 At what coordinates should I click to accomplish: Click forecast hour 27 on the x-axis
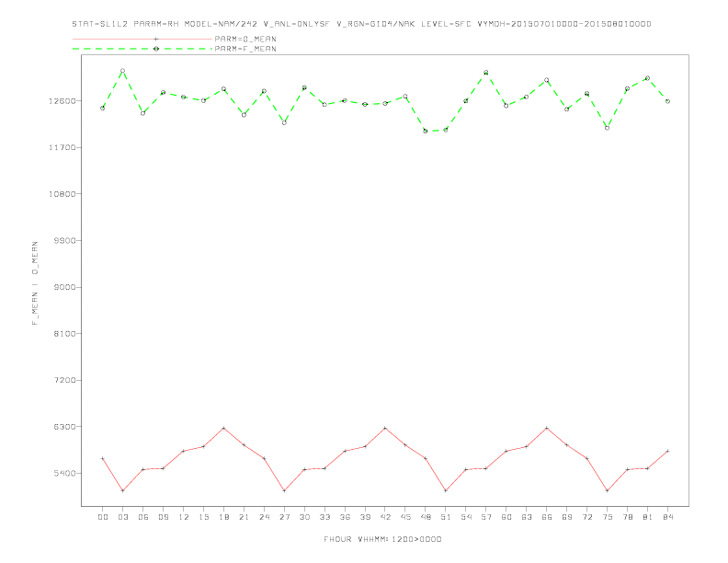point(284,517)
